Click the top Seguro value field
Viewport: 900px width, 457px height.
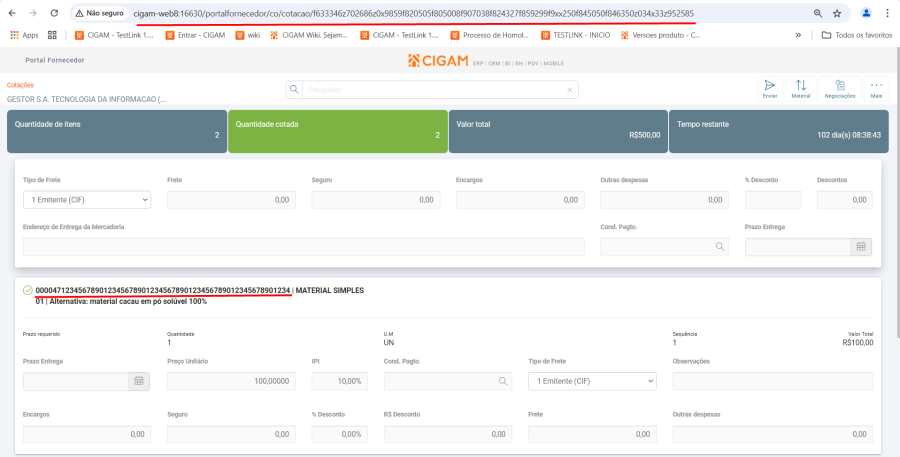[376, 200]
